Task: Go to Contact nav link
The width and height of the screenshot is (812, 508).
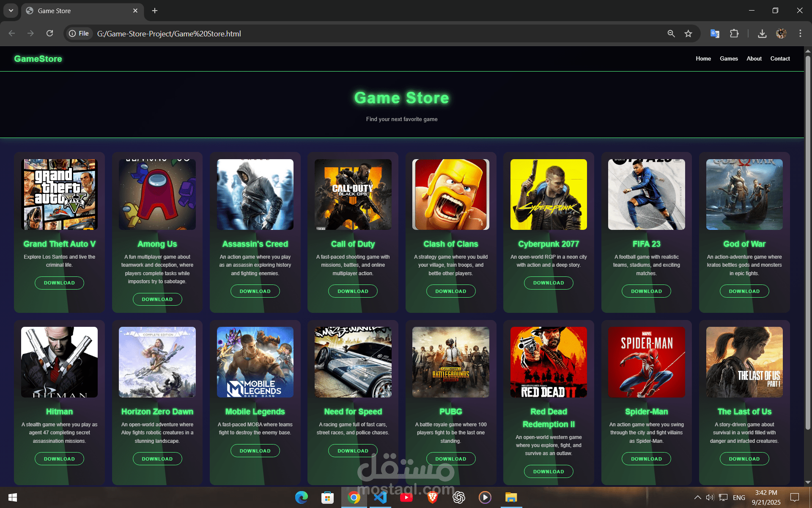Action: tap(780, 59)
